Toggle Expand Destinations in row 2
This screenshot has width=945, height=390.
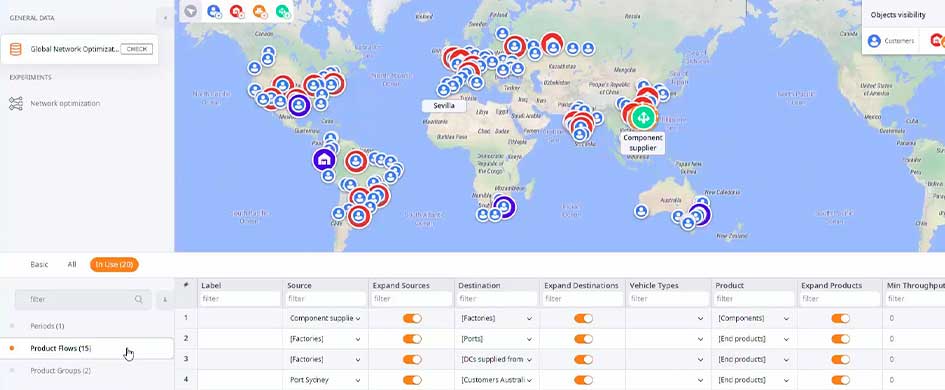583,339
